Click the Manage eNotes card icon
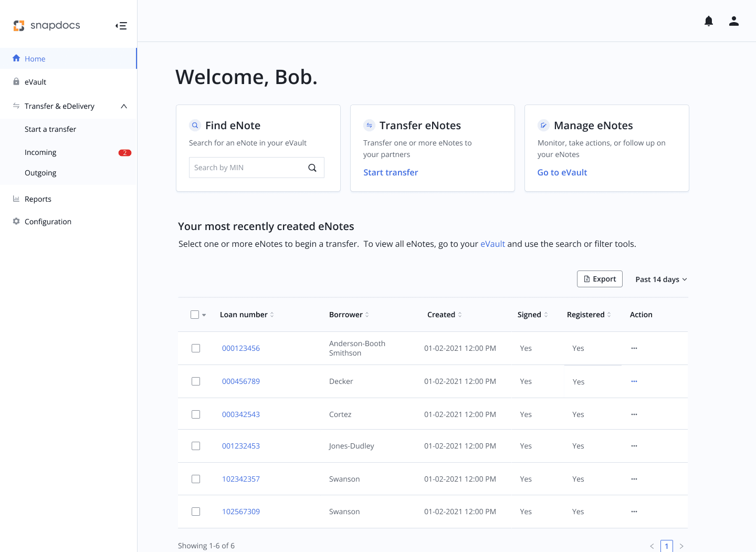 [544, 125]
